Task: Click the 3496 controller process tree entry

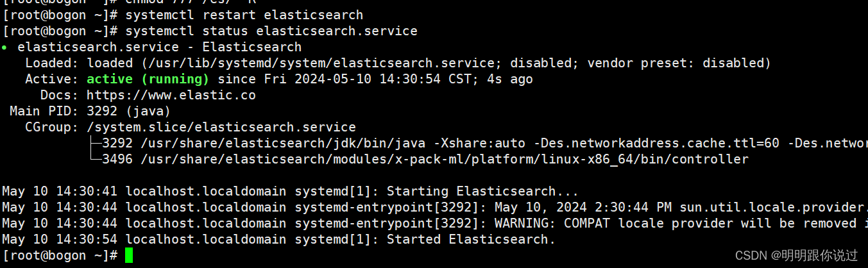Action: pos(420,159)
